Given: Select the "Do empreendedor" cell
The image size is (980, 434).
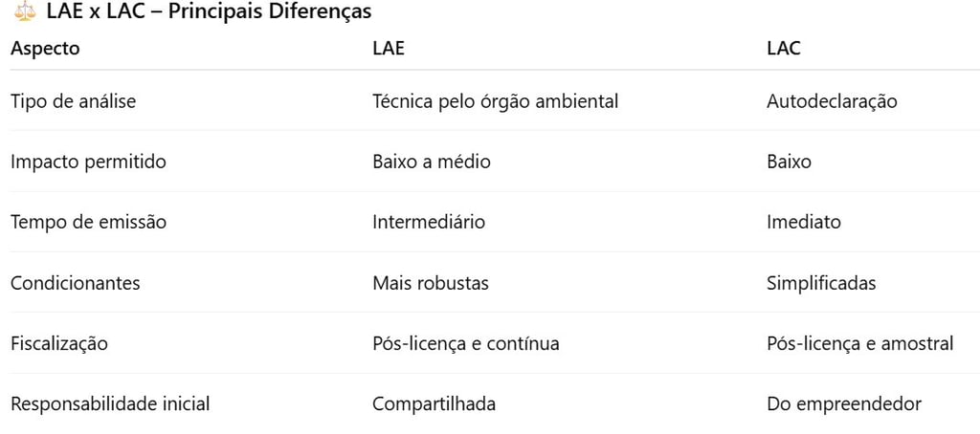Looking at the screenshot, I should coord(843,403).
